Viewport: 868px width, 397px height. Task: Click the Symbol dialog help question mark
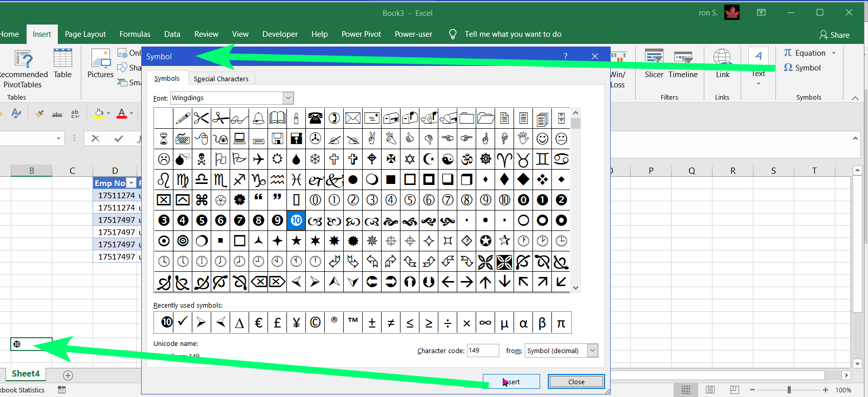pyautogui.click(x=565, y=56)
